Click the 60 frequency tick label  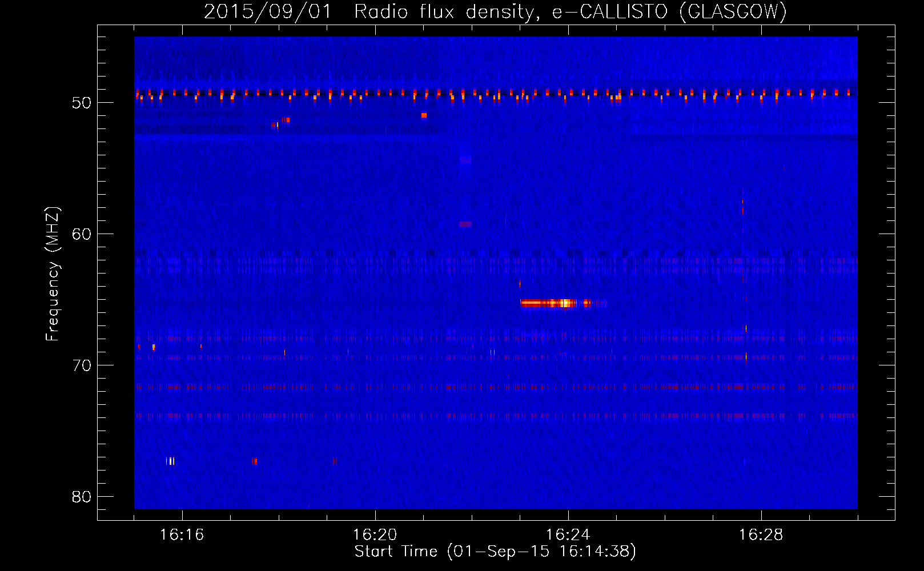click(82, 234)
